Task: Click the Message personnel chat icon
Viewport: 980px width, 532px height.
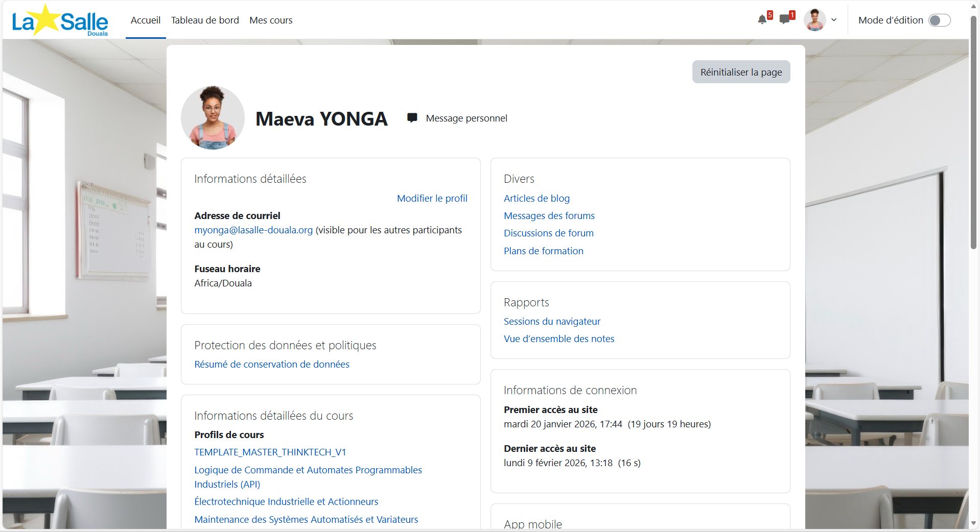Action: (412, 118)
